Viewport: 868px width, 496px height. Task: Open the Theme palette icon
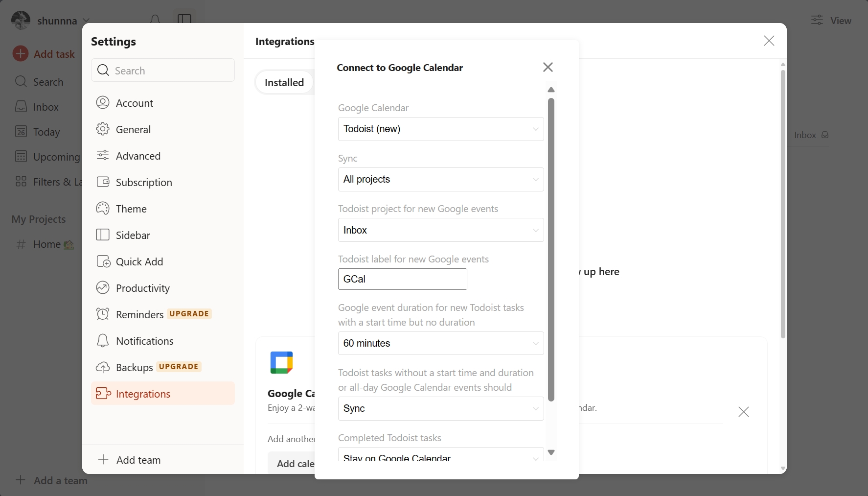103,208
